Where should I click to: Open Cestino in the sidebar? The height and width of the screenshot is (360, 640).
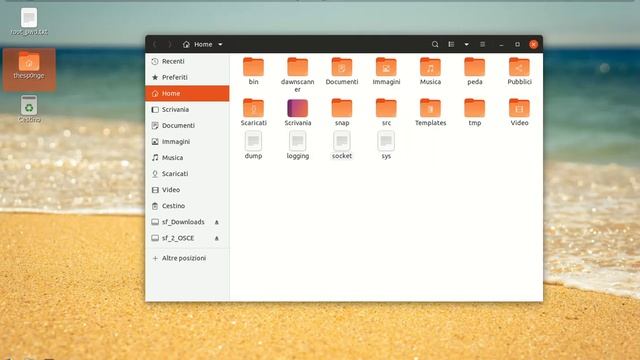point(187,206)
